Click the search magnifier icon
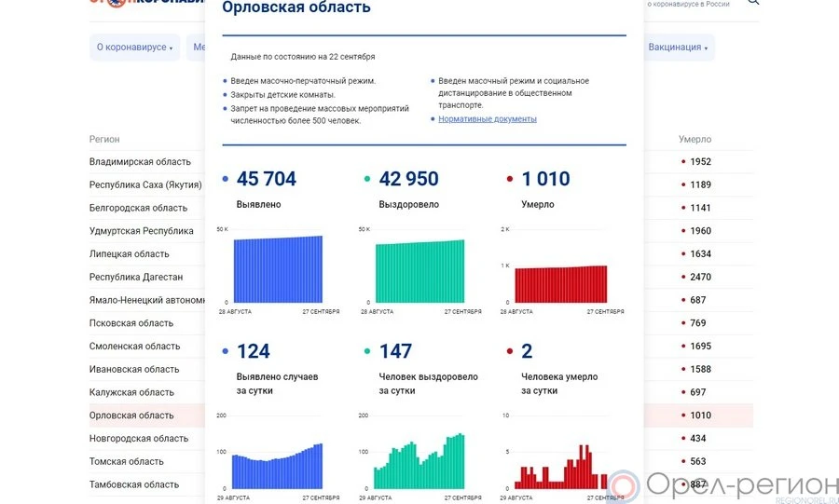The image size is (839, 504). 753,3
